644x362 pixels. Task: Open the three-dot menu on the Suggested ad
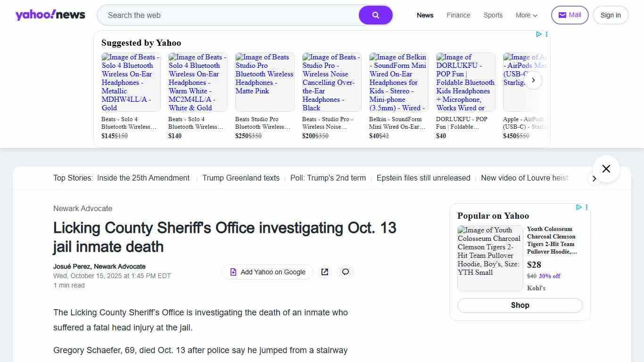pos(546,34)
